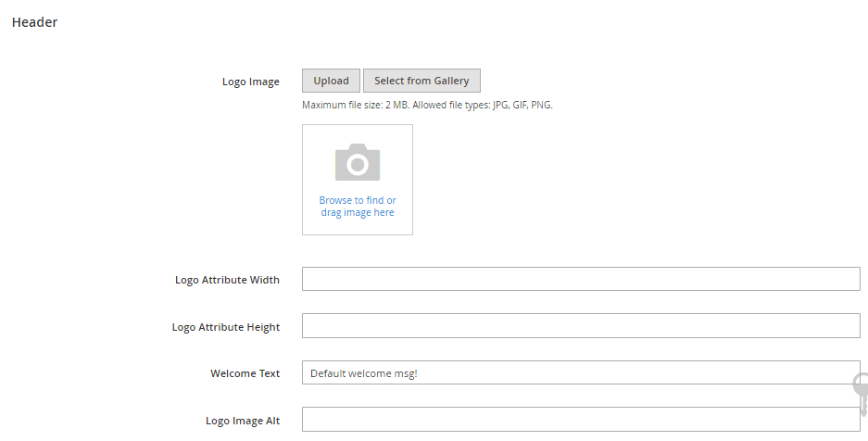The image size is (868, 441).
Task: Focus the Logo Attribute Height field
Action: coord(581,326)
